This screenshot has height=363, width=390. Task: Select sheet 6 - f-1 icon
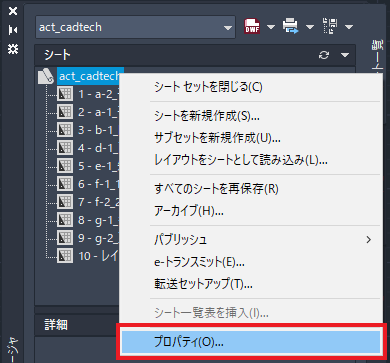(x=65, y=184)
